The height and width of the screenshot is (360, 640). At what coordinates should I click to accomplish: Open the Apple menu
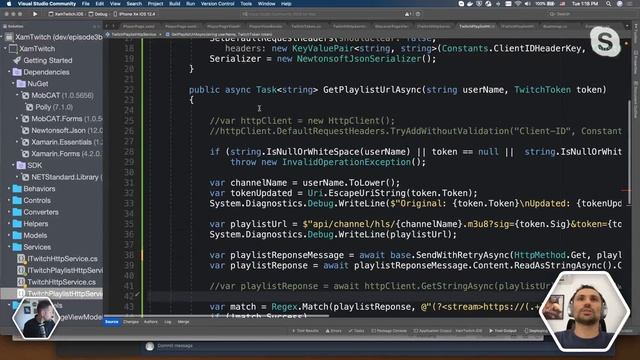click(9, 4)
